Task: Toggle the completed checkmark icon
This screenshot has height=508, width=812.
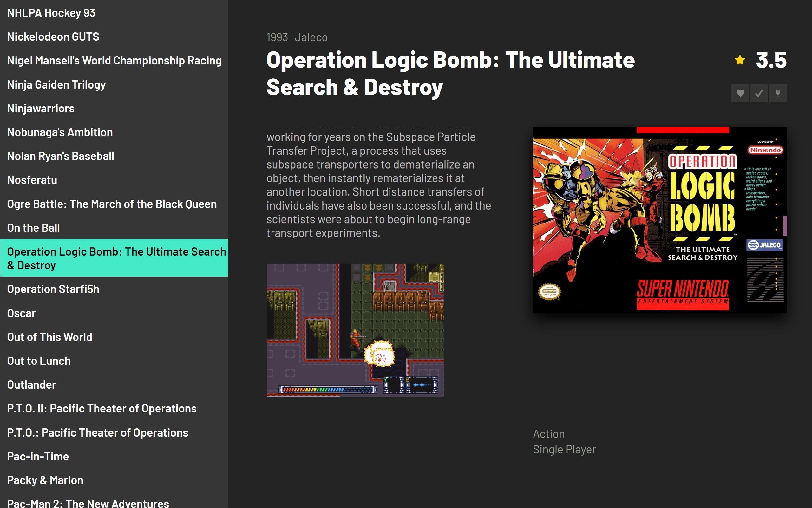Action: [759, 93]
